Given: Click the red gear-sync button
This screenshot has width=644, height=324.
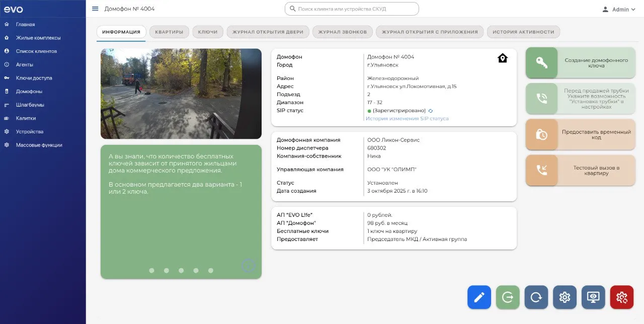Looking at the screenshot, I should pos(622,297).
